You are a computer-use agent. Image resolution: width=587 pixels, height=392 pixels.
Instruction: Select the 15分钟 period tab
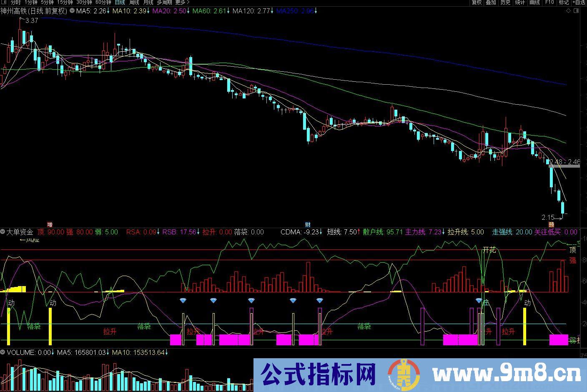click(x=65, y=3)
